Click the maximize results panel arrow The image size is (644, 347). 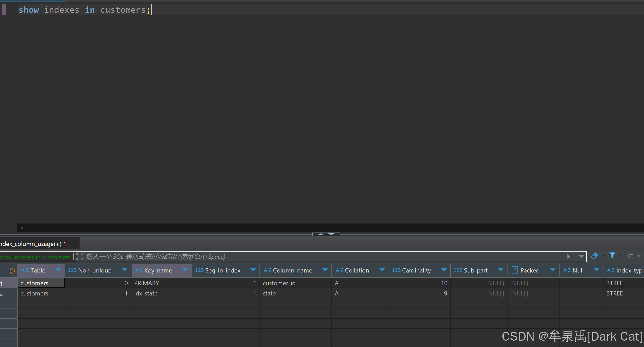[x=320, y=234]
